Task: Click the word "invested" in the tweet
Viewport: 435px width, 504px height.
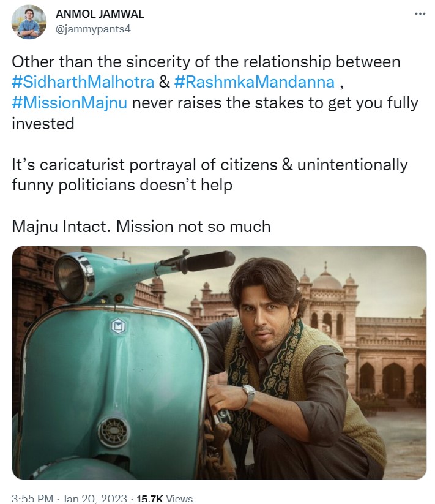Action: (43, 123)
